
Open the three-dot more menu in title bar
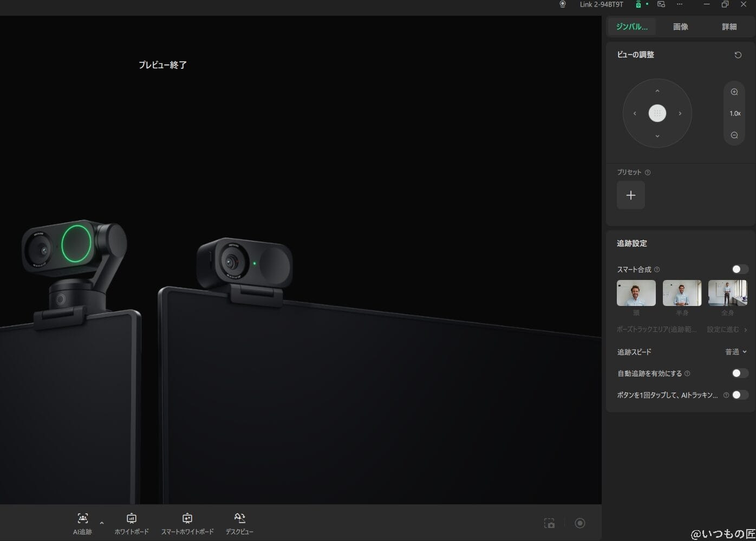point(680,4)
